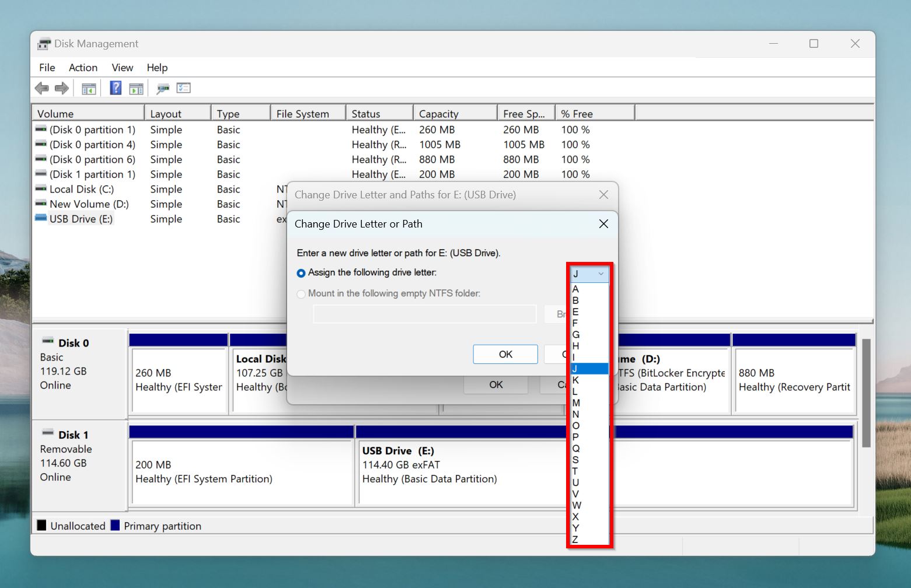
Task: Click the Disk Management title bar icon
Action: click(44, 44)
